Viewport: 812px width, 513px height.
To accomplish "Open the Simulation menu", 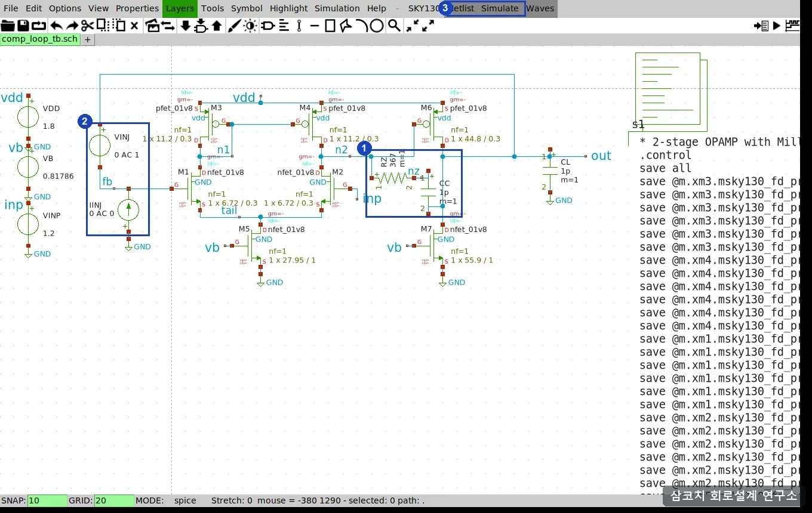I will click(337, 8).
